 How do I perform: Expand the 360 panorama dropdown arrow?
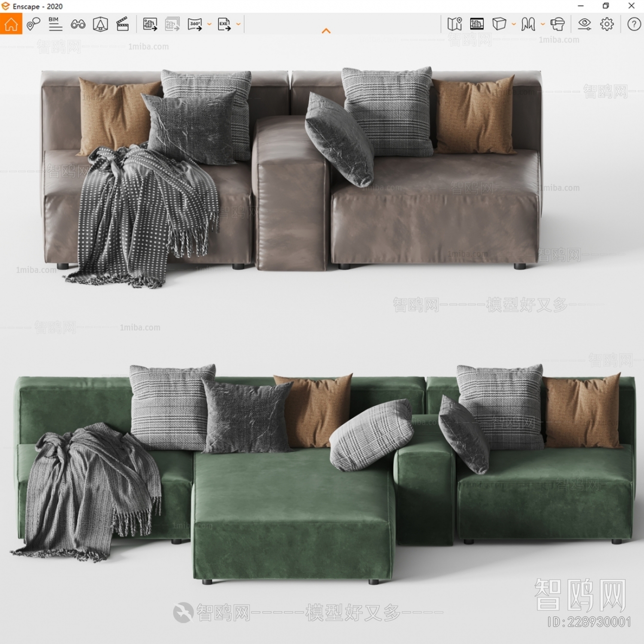[210, 24]
